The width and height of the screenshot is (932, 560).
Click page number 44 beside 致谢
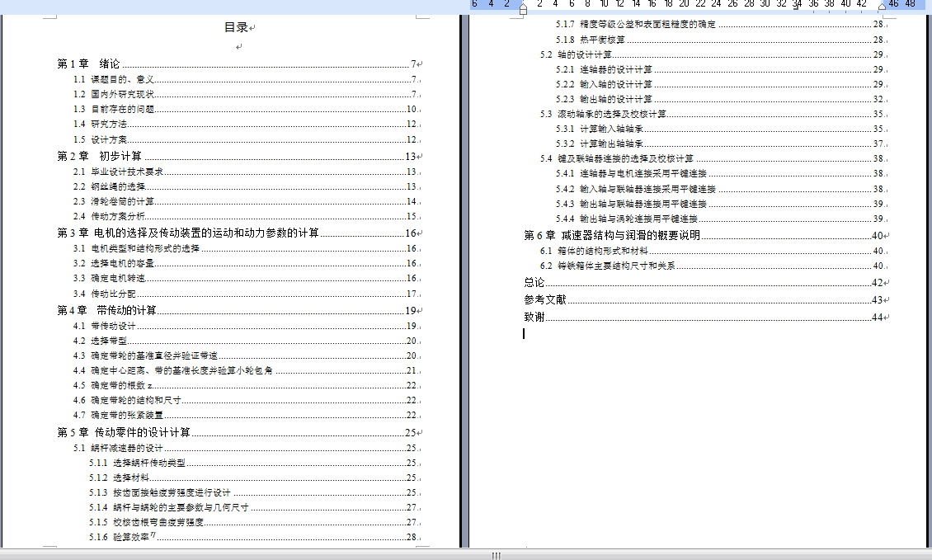(x=878, y=315)
